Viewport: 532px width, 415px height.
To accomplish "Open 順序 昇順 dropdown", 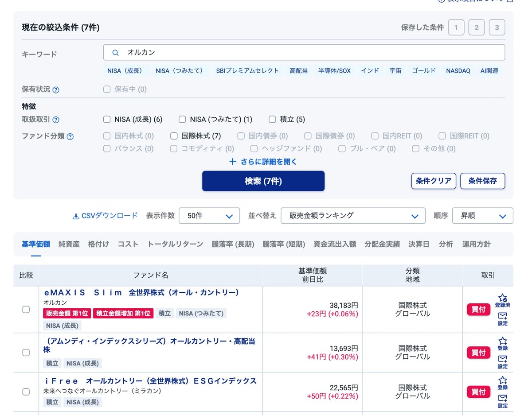I will coord(483,216).
